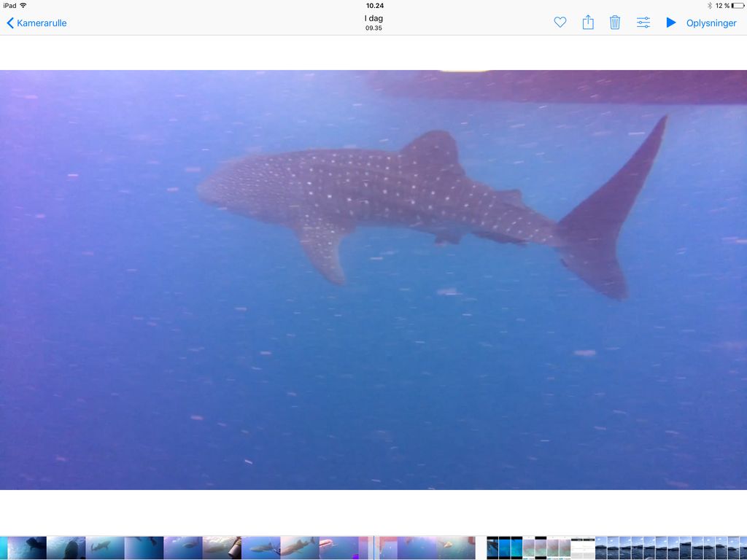Select the thumbnail showing a diver's scuba tank
The height and width of the screenshot is (560, 747).
(222, 548)
